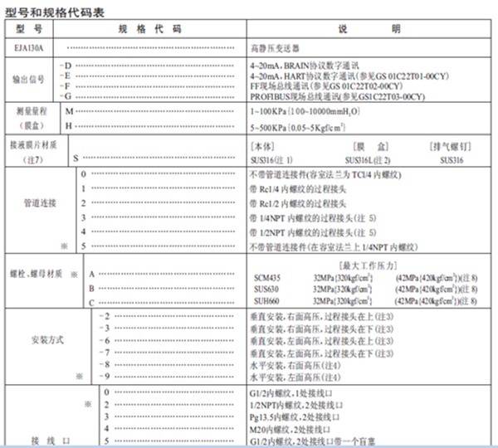
Task: Click the 管道连接 row label
Action: pyautogui.click(x=40, y=203)
